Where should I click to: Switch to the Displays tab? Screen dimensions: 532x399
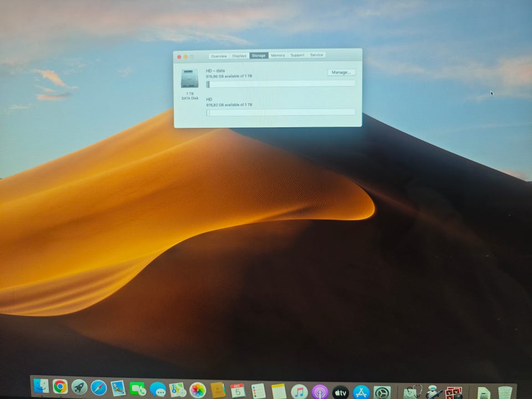pos(239,55)
